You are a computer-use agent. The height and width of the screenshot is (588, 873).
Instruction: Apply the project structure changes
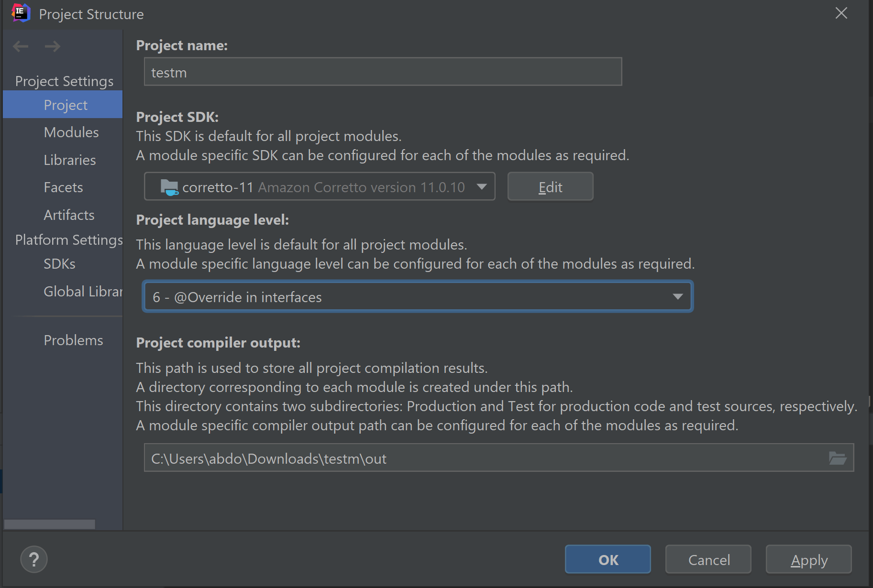[x=808, y=559]
